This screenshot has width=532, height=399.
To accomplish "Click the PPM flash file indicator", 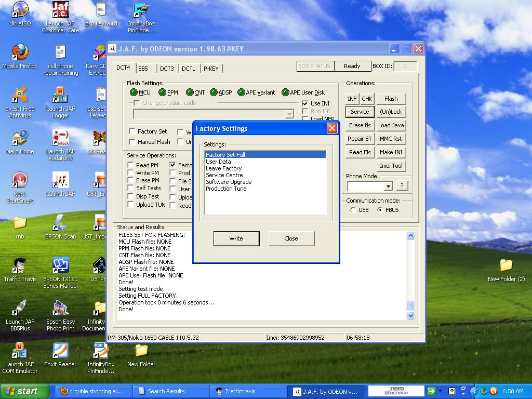I will (x=162, y=92).
